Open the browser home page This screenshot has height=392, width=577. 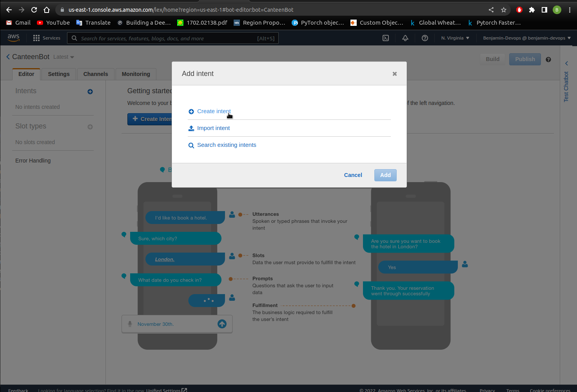pyautogui.click(x=47, y=10)
